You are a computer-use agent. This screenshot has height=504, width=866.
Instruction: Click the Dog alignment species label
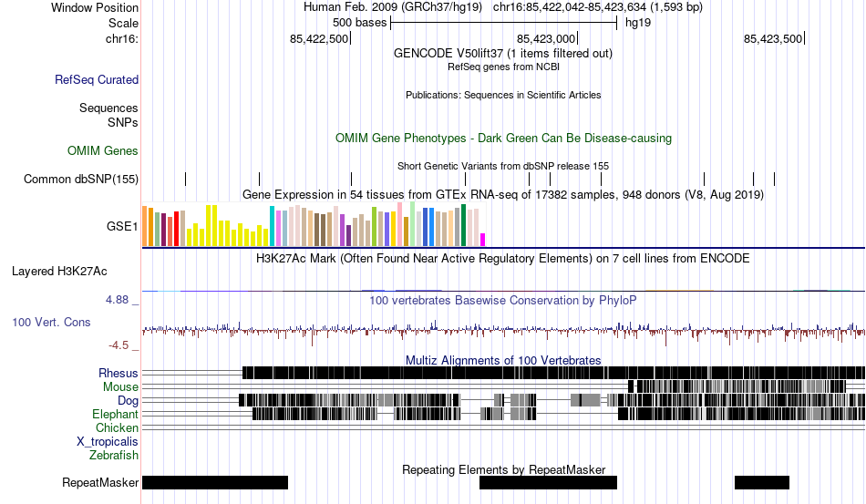click(x=128, y=400)
